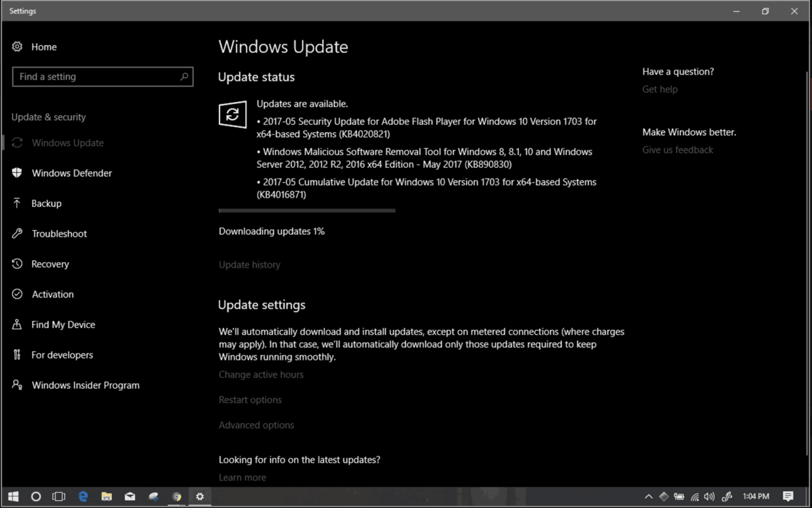Screen dimensions: 812x508
Task: Click the Recovery clock icon
Action: click(x=17, y=264)
